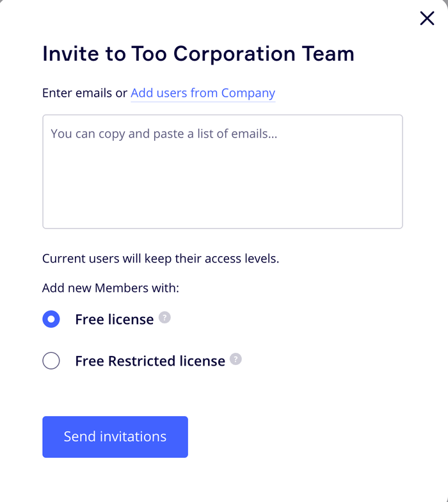Screen dimensions: 448x502
Task: Select the Free license radio button
Action: [x=51, y=319]
